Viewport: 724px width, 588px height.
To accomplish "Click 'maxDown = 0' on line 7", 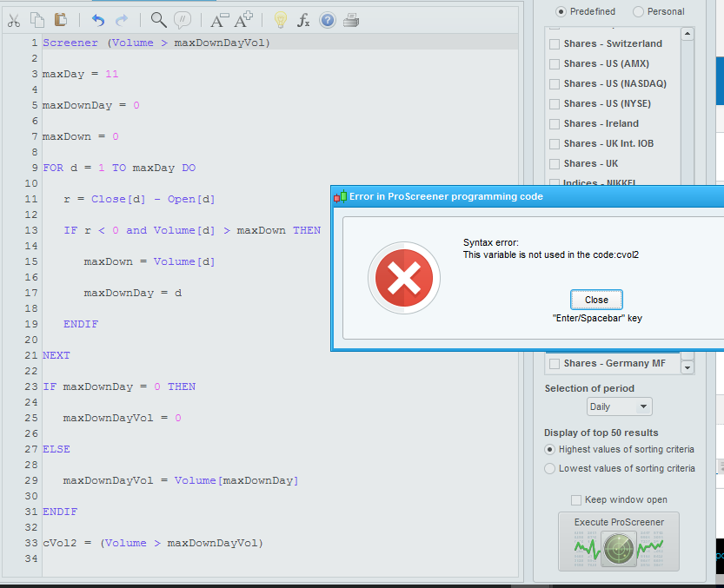I will click(80, 136).
